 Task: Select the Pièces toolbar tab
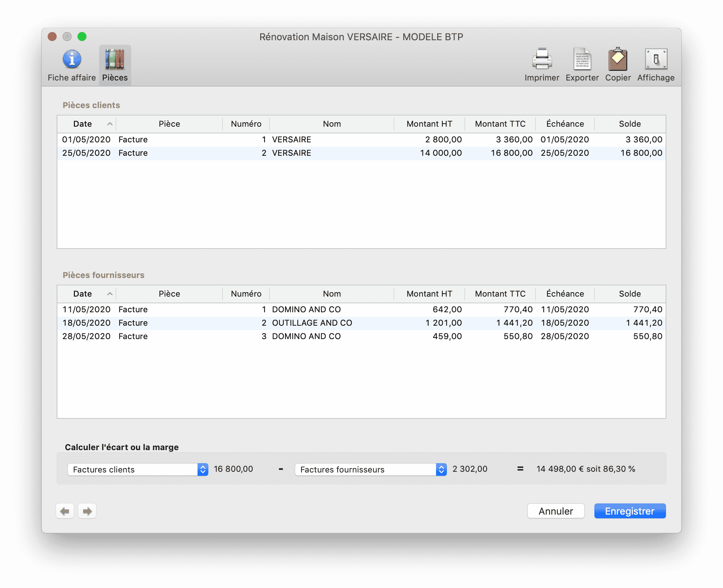click(115, 66)
